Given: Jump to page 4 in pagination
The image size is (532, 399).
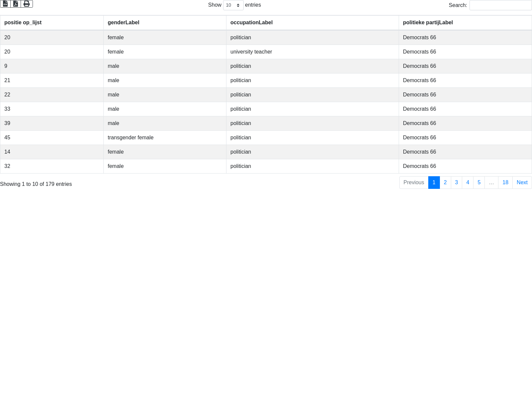Looking at the screenshot, I should (x=467, y=183).
